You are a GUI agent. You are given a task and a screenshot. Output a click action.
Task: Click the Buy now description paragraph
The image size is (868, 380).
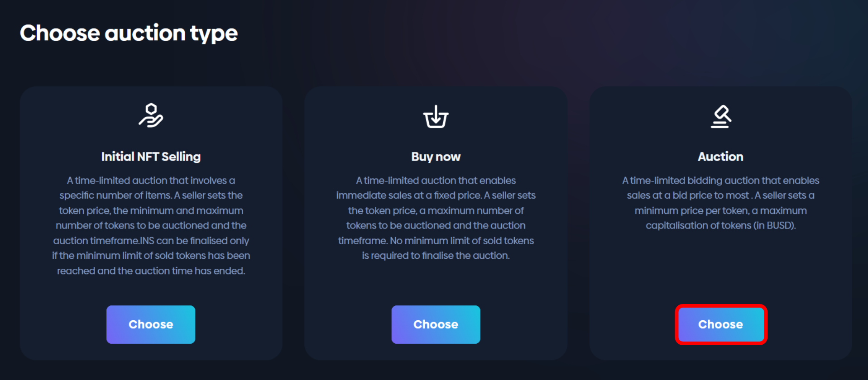(436, 218)
